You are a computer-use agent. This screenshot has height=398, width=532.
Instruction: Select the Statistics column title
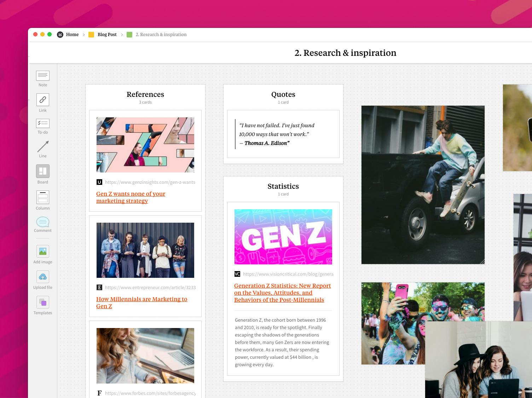tap(283, 186)
